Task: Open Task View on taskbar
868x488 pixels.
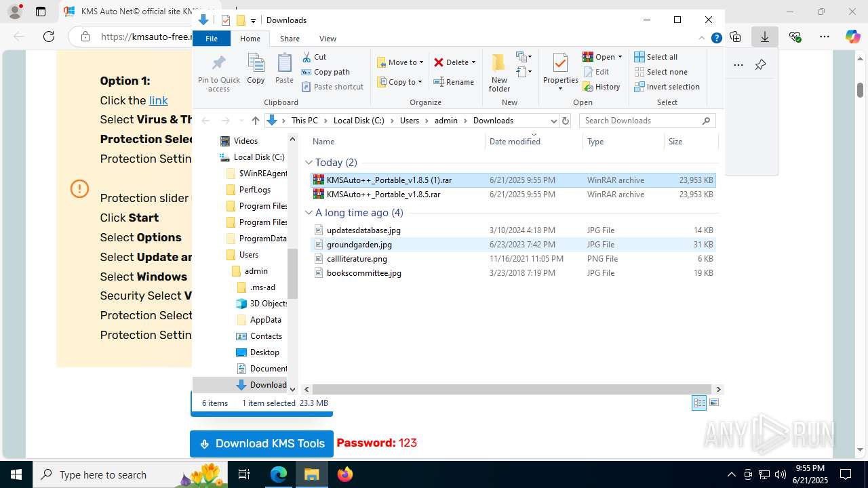Action: click(x=245, y=474)
